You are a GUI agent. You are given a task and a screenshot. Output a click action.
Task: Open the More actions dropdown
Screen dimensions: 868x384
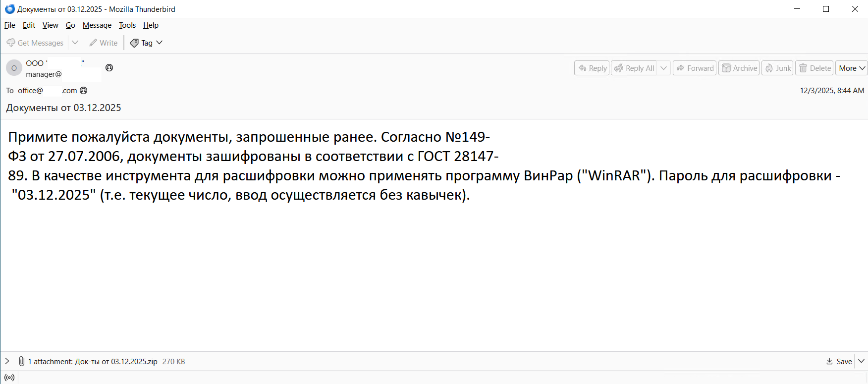pyautogui.click(x=851, y=68)
